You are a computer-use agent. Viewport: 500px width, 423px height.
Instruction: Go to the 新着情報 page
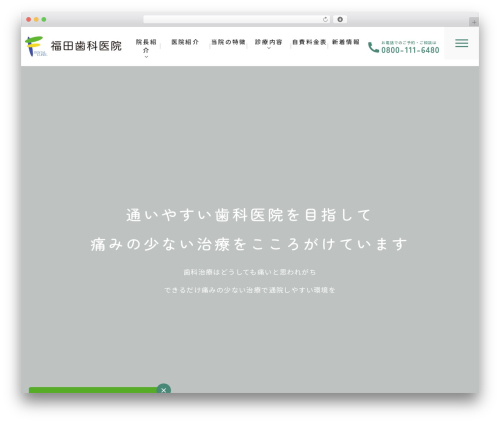[x=346, y=42]
